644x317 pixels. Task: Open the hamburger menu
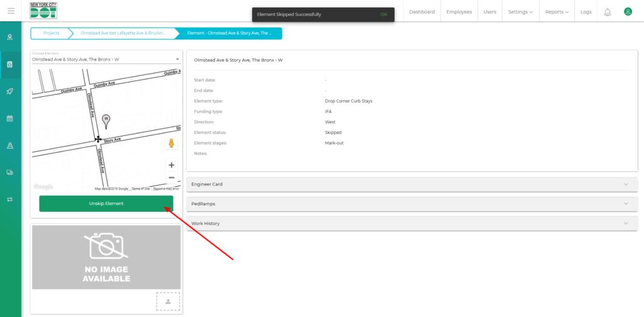click(x=11, y=11)
